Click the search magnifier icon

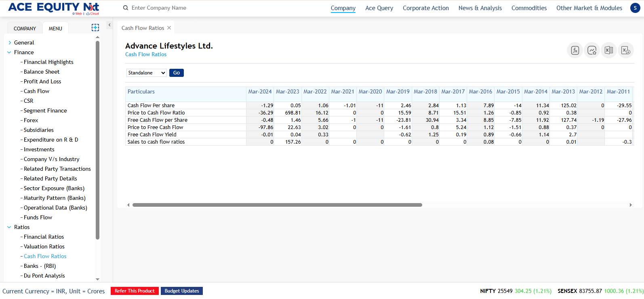coord(126,8)
